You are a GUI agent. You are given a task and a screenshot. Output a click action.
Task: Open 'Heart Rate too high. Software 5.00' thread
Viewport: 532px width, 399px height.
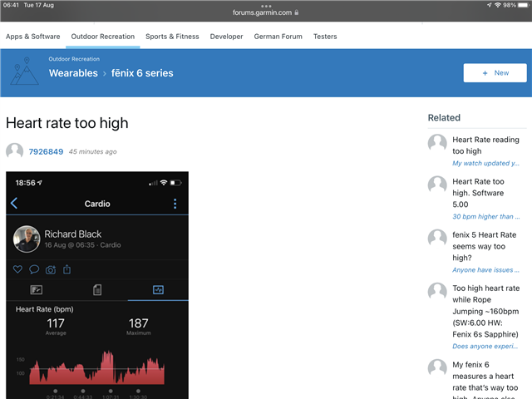coord(478,193)
